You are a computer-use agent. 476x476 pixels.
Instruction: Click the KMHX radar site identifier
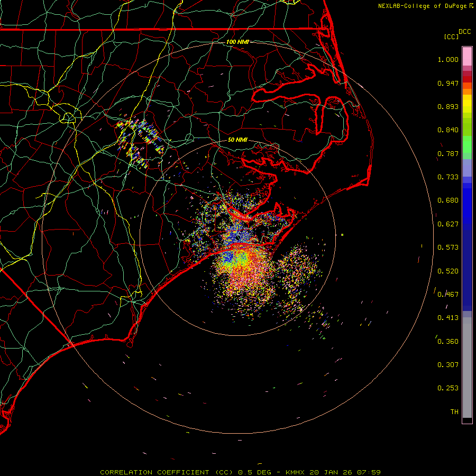(295, 472)
